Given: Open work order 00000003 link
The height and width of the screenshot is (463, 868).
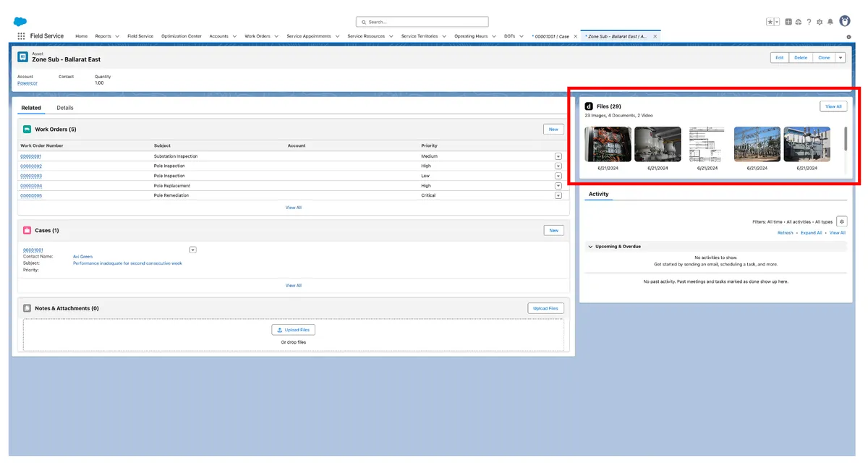Looking at the screenshot, I should coord(30,176).
